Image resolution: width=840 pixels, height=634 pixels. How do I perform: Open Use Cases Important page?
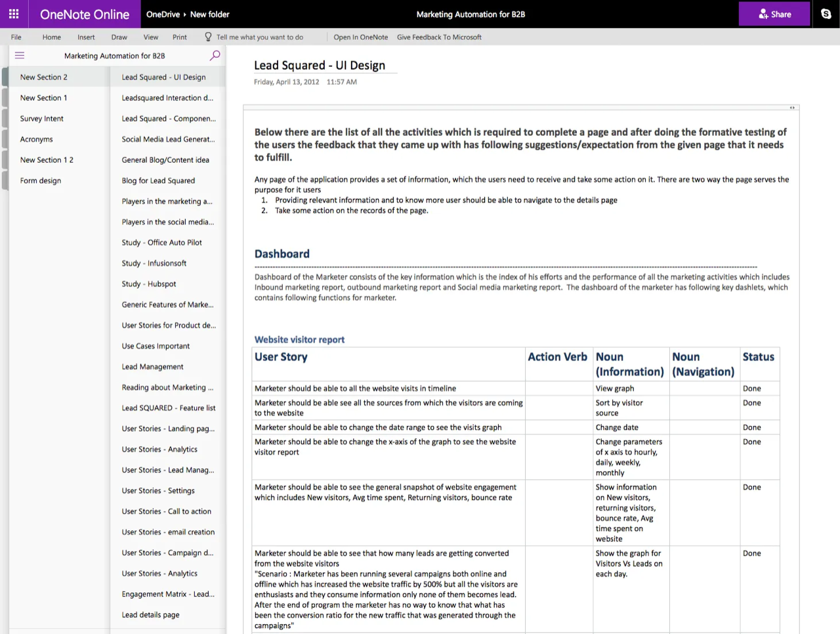point(167,346)
